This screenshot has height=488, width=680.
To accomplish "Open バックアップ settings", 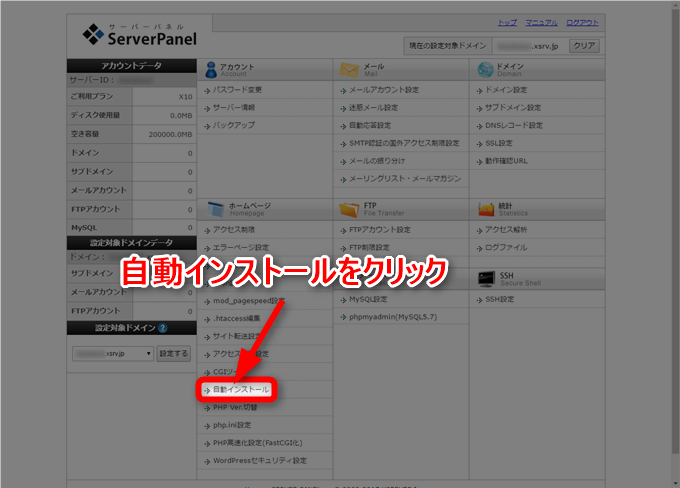I will [234, 125].
